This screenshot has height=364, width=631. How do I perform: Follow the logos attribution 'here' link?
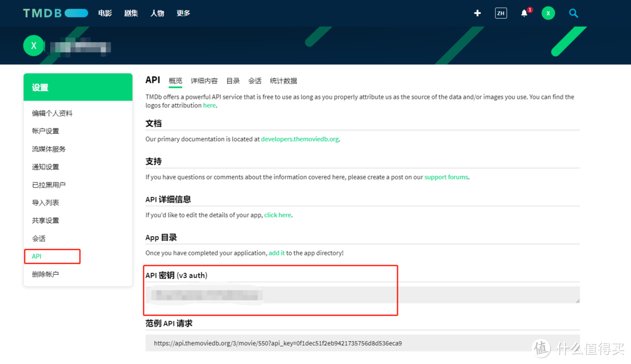coord(209,105)
